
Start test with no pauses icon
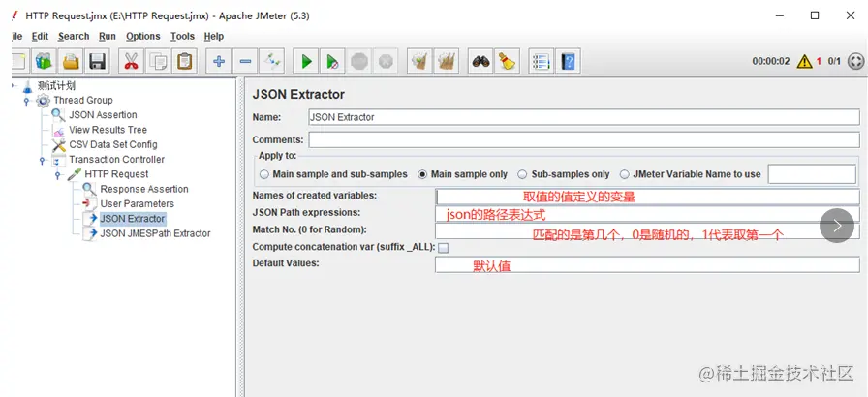332,61
